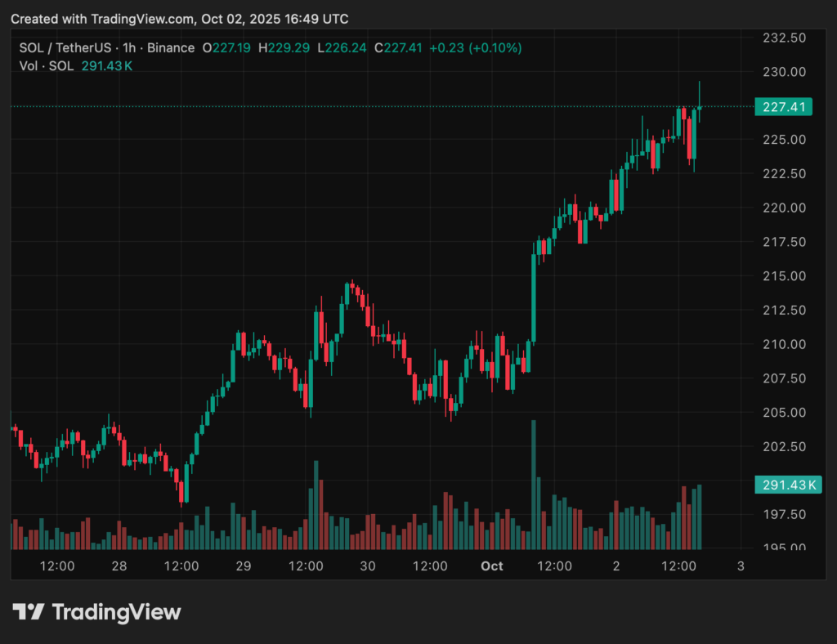
Task: Click the 28 date label on time axis
Action: click(119, 566)
